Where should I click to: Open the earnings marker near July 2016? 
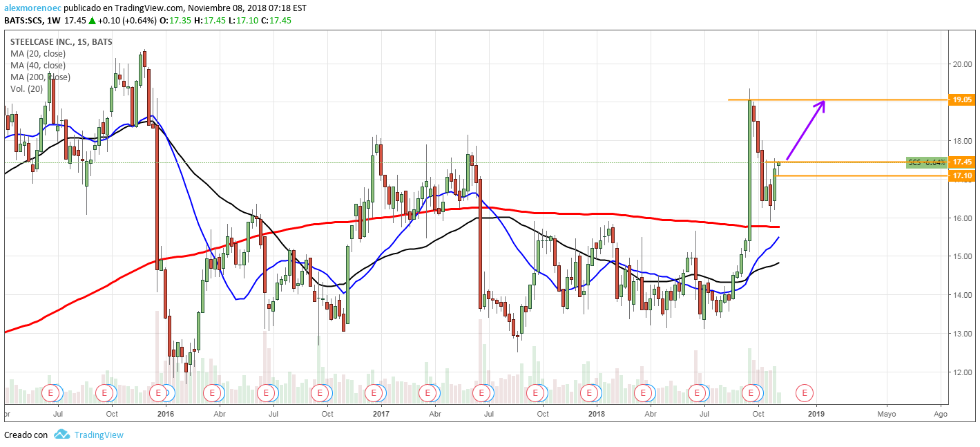click(266, 393)
